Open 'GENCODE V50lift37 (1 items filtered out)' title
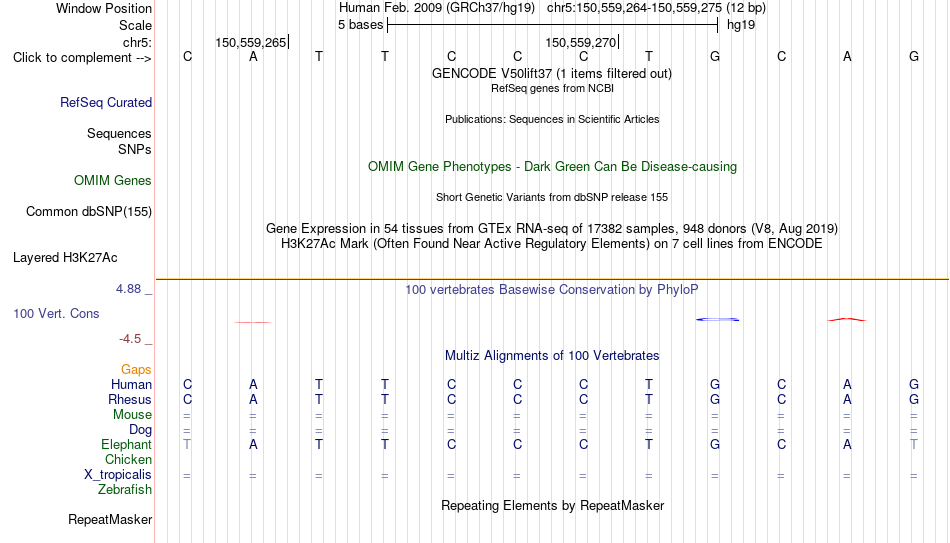The image size is (950, 543). point(552,73)
